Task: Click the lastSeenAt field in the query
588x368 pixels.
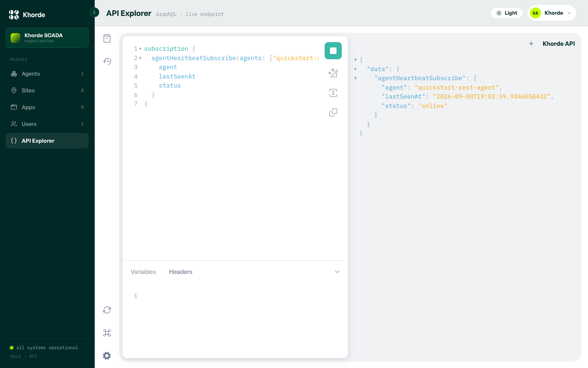Action: [177, 76]
